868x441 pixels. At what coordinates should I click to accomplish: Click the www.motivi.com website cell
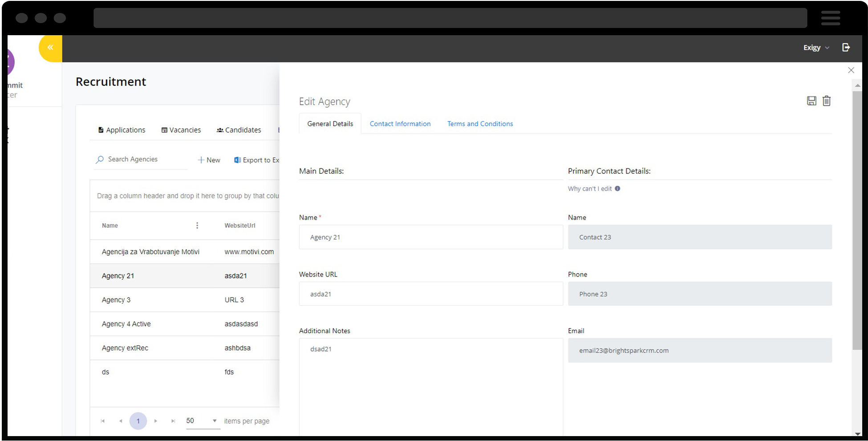tap(249, 252)
